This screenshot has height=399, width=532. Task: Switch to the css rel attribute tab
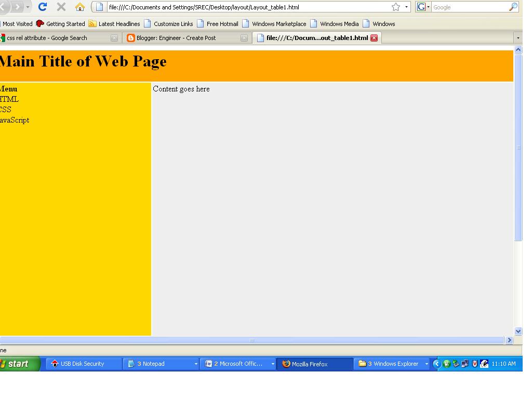57,37
